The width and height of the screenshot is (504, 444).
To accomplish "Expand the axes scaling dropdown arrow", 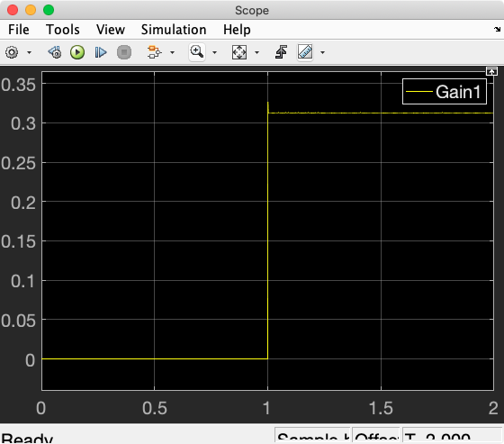I will tap(256, 52).
